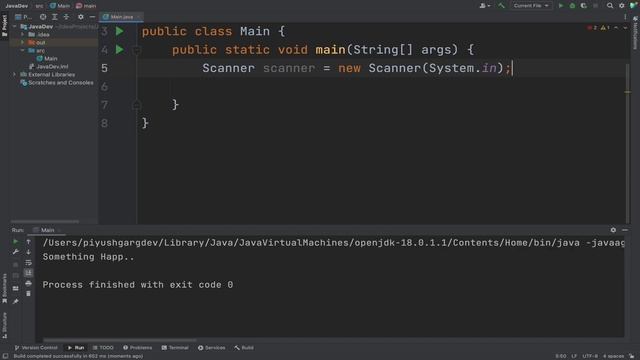Click JavaDev in the breadcrumb bar
The width and height of the screenshot is (640, 360).
(17, 6)
